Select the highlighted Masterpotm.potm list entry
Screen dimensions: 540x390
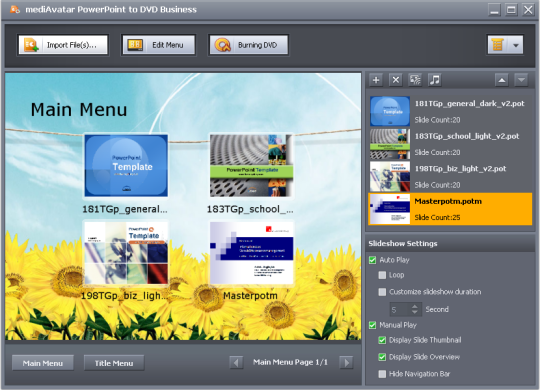click(x=450, y=209)
